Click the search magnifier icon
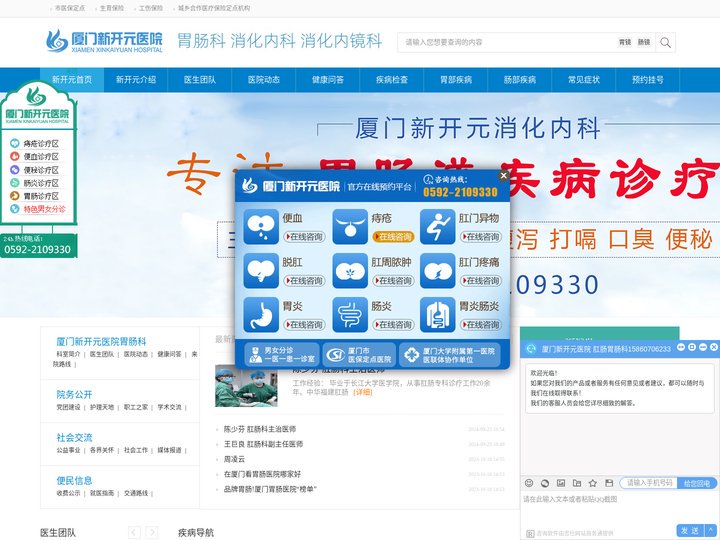Image resolution: width=720 pixels, height=540 pixels. pos(665,43)
